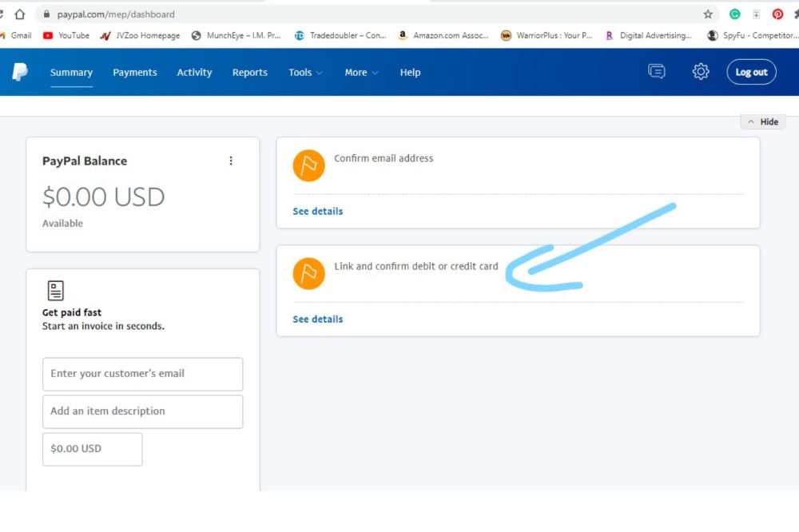
Task: Click the Add an item description field
Action: point(142,411)
